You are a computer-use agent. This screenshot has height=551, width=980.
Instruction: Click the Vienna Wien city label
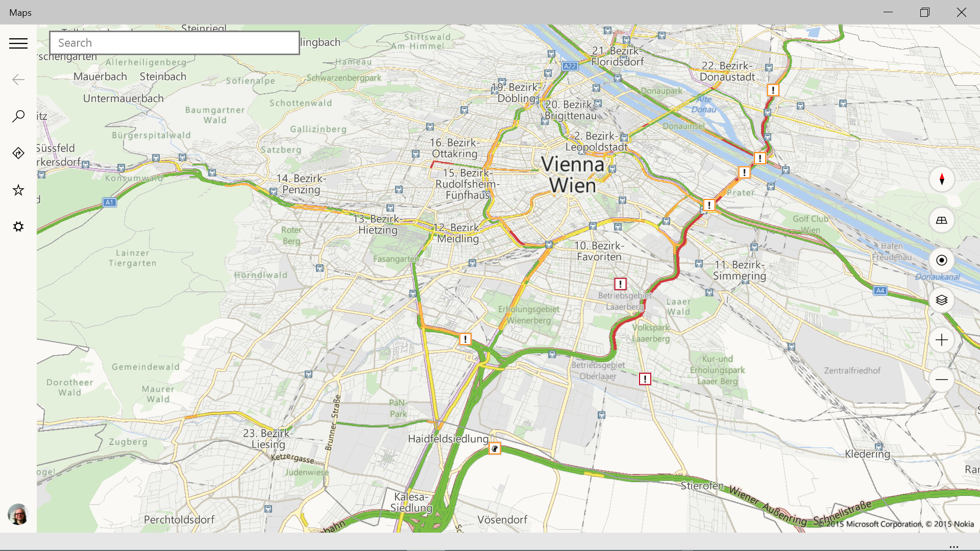(x=573, y=175)
